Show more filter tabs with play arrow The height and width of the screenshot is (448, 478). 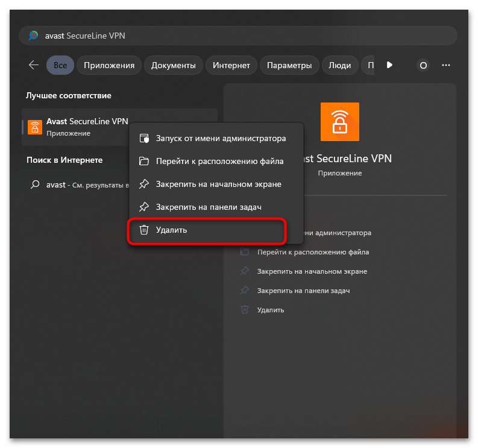[389, 65]
